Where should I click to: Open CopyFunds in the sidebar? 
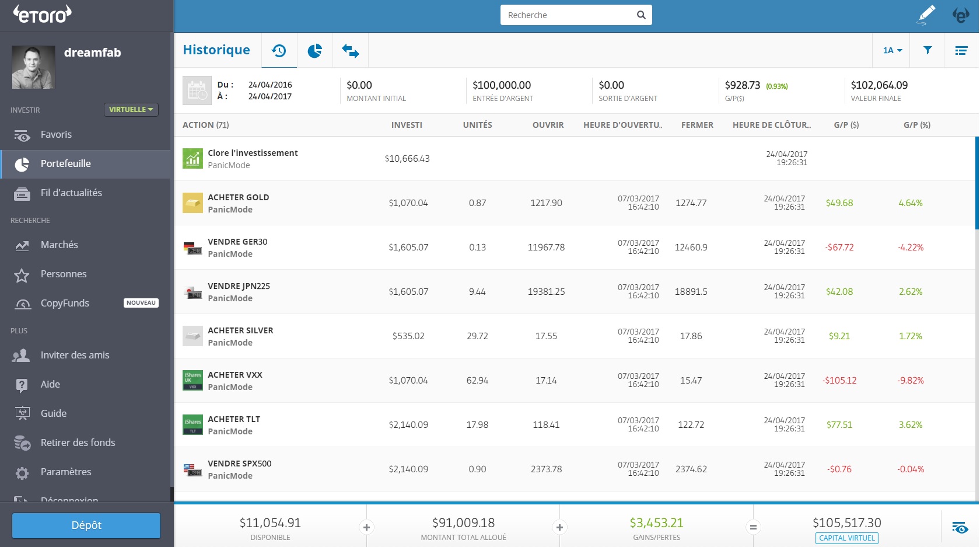pos(65,304)
